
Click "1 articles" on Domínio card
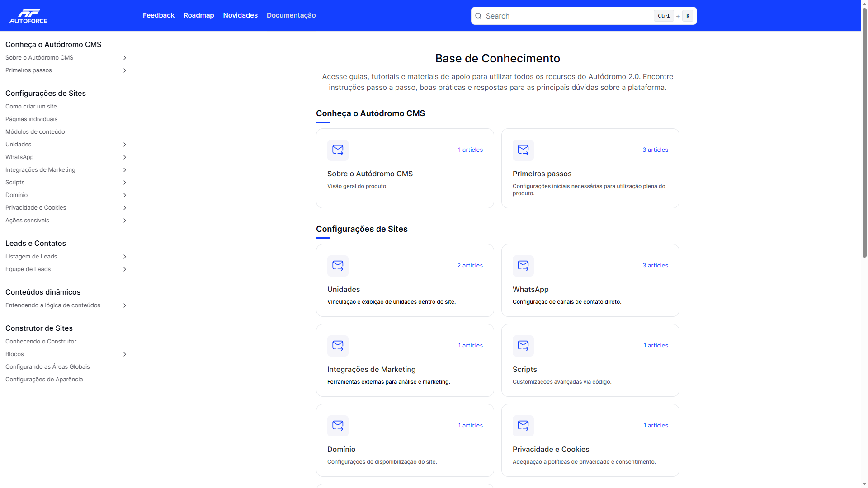[x=470, y=426]
